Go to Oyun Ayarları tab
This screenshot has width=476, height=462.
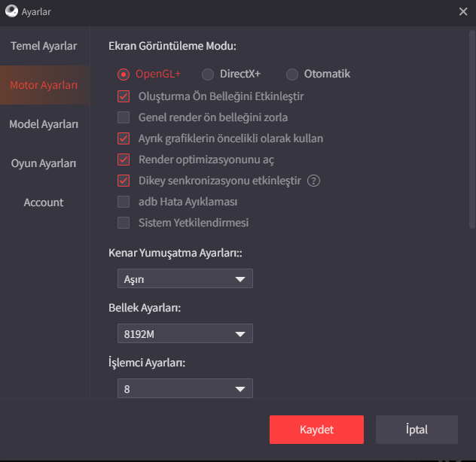(44, 163)
